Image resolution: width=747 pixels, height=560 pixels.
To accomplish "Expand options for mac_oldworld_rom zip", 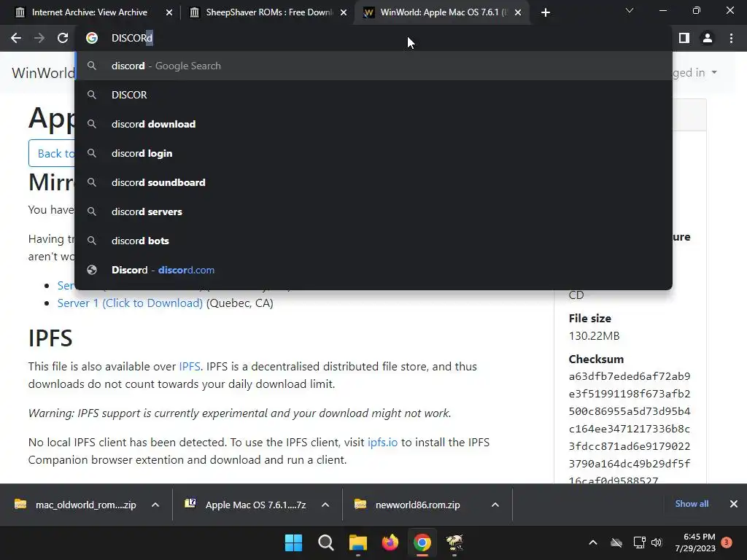I will click(155, 505).
